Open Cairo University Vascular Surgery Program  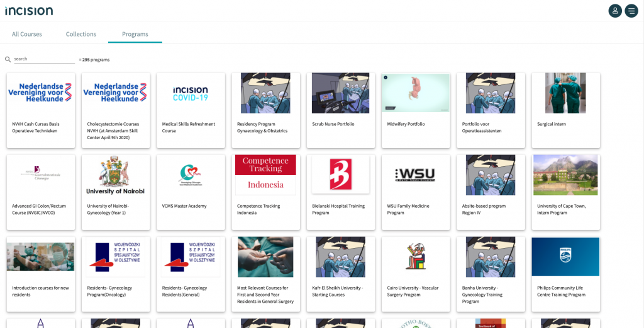pyautogui.click(x=416, y=274)
